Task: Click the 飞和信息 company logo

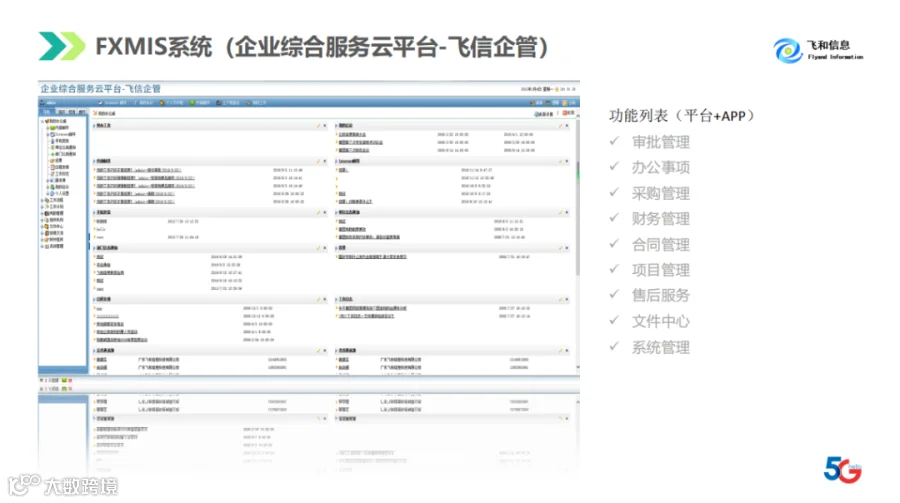Action: 818,51
